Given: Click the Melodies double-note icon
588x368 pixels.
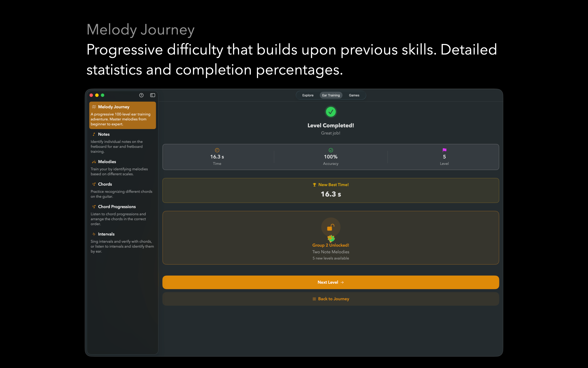Looking at the screenshot, I should pos(94,162).
